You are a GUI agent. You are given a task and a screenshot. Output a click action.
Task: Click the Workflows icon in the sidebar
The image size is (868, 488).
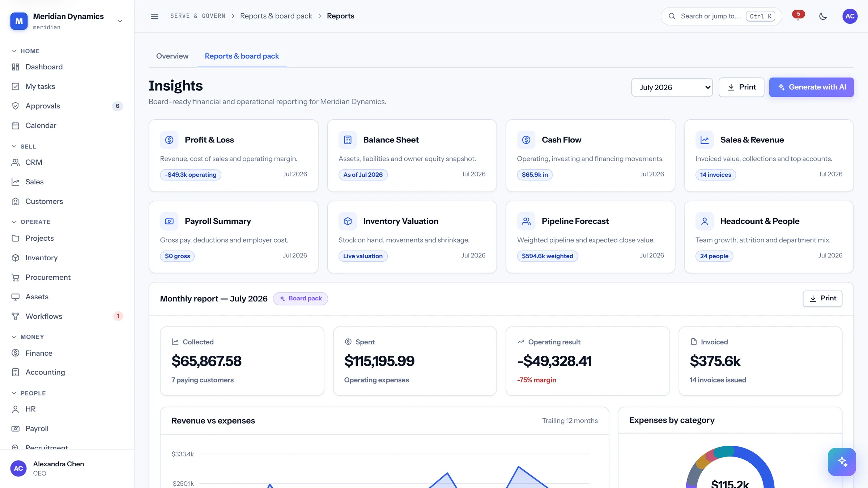click(x=15, y=316)
